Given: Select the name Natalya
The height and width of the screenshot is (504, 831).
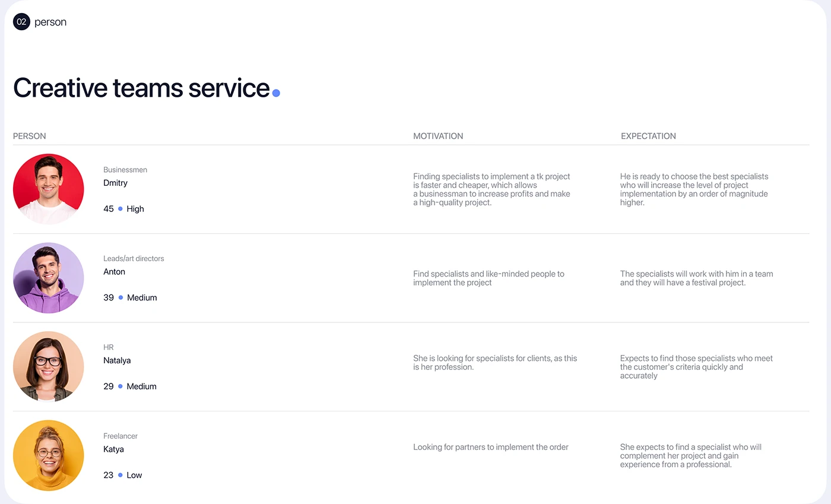Looking at the screenshot, I should click(117, 360).
